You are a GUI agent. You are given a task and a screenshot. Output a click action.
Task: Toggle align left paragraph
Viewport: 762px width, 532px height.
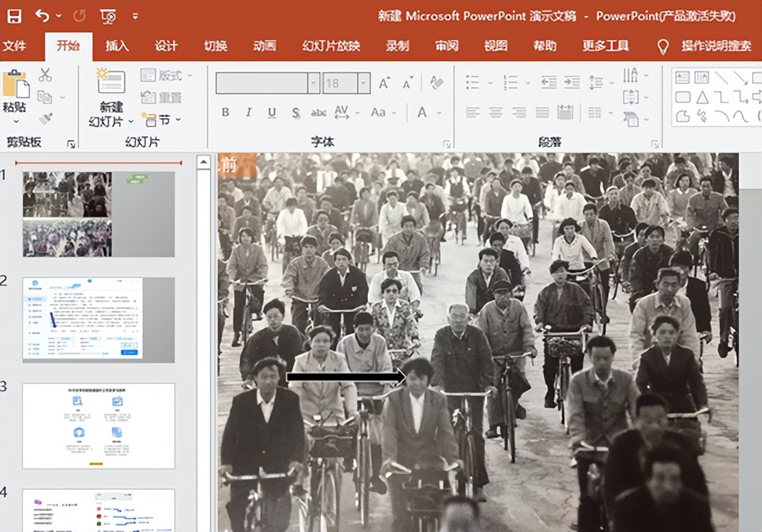(472, 113)
